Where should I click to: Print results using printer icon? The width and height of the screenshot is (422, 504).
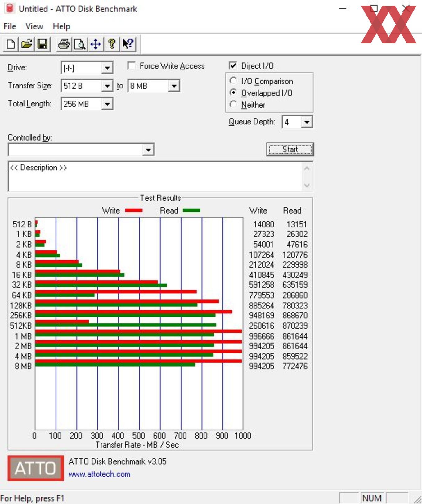pos(64,44)
